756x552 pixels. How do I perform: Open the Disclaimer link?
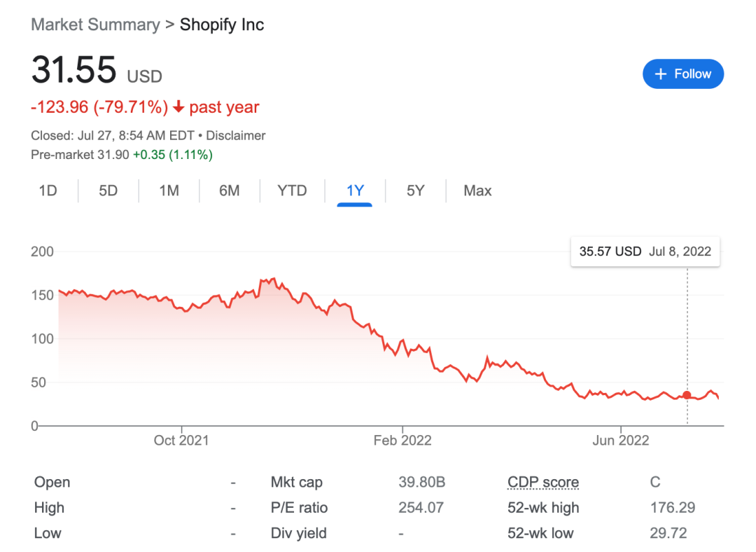(236, 136)
